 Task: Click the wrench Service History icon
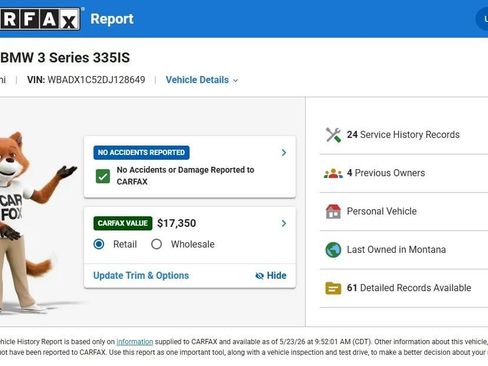pos(333,135)
